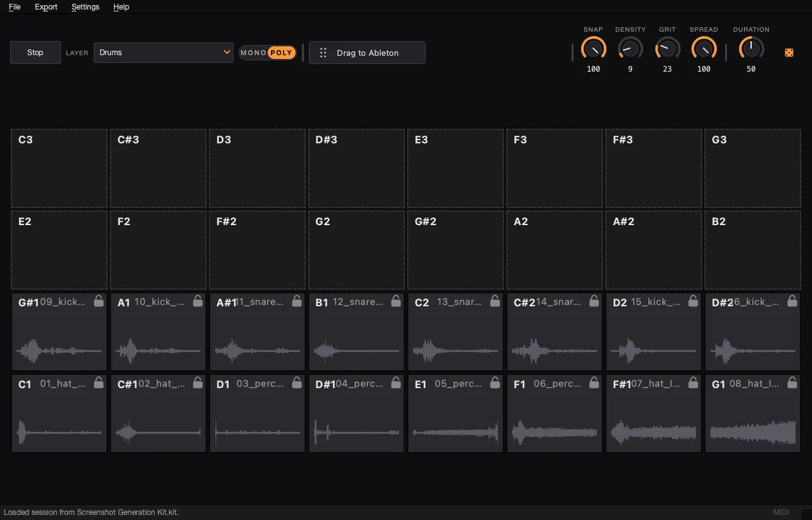Toggle the lock icon on pad E1
This screenshot has width=812, height=520.
(495, 382)
